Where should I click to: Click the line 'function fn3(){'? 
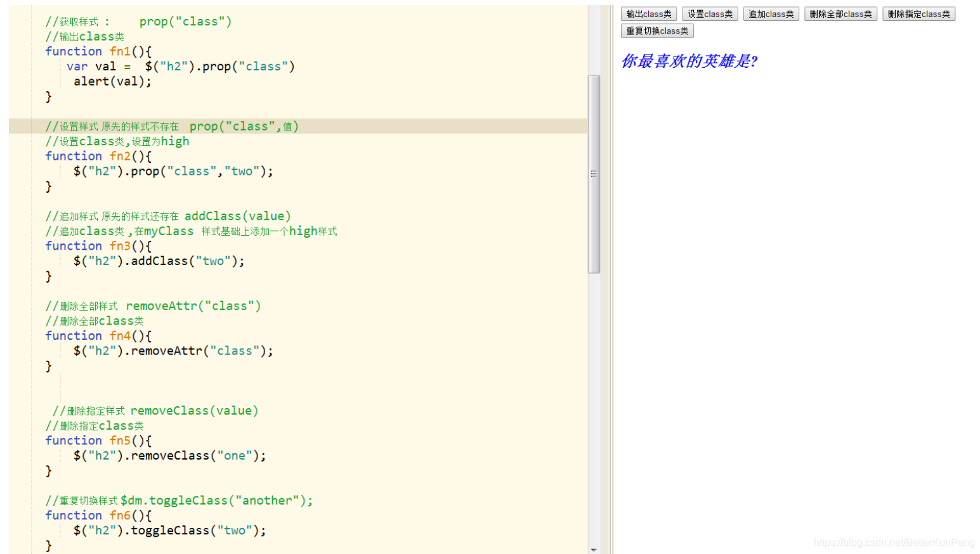[x=98, y=246]
